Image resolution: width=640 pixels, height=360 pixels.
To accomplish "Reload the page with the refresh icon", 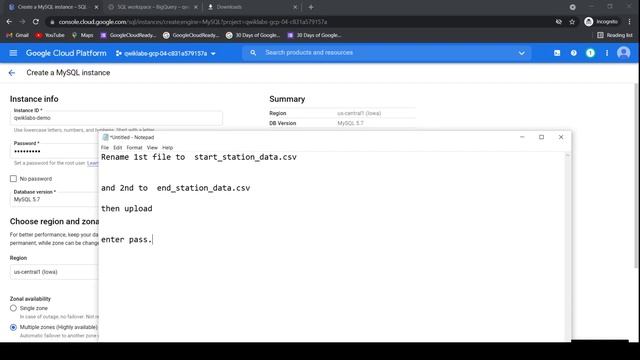I will pos(36,22).
